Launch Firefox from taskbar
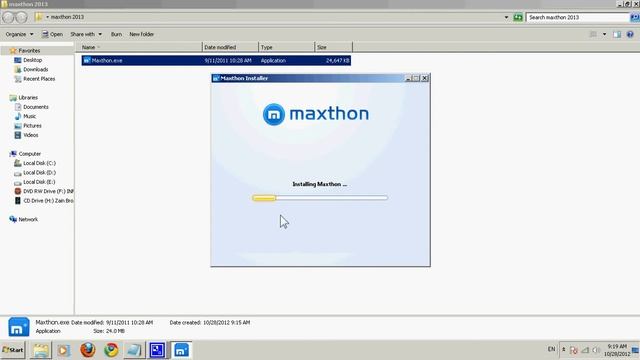640x360 pixels. [87, 350]
